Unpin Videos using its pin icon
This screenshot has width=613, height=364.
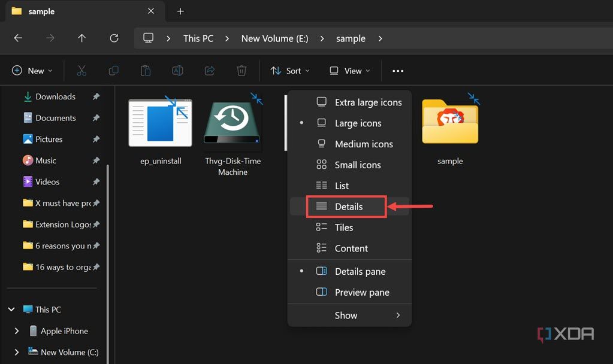[96, 181]
